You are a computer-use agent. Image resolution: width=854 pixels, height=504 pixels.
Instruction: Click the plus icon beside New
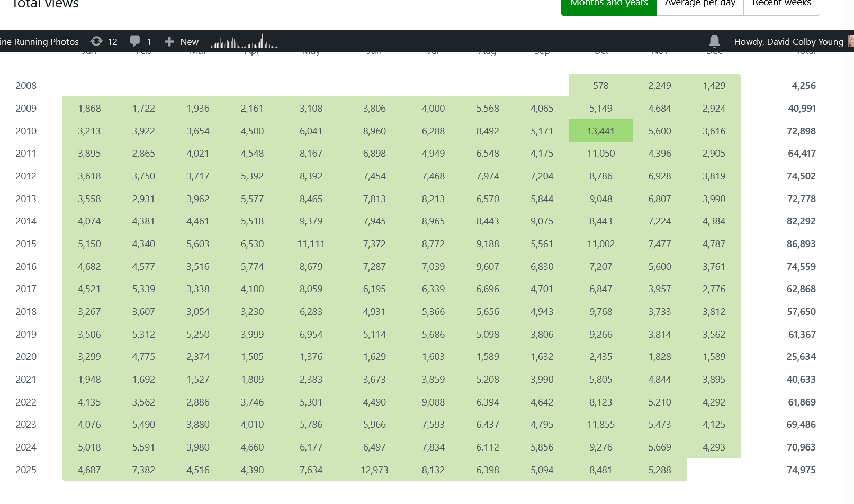click(x=169, y=42)
